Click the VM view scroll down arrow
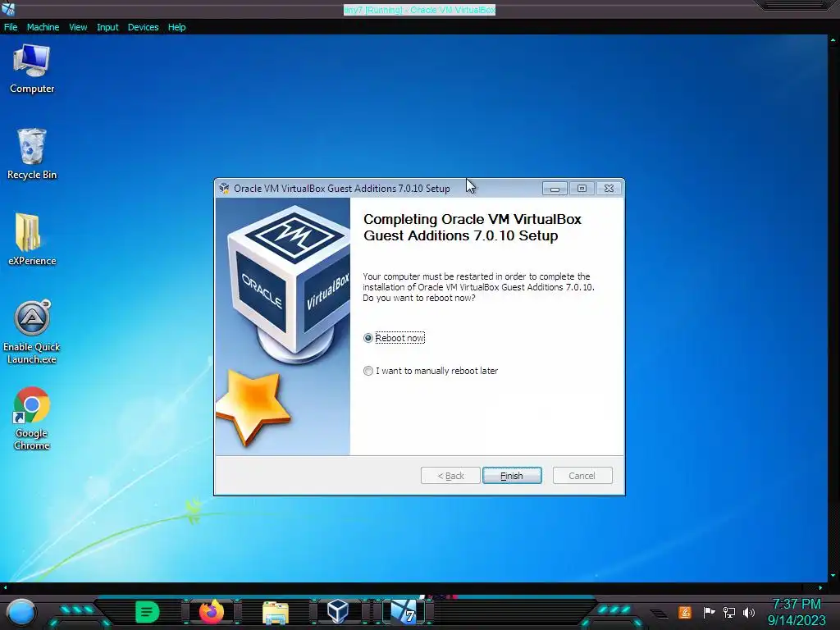The width and height of the screenshot is (840, 630). (x=833, y=576)
